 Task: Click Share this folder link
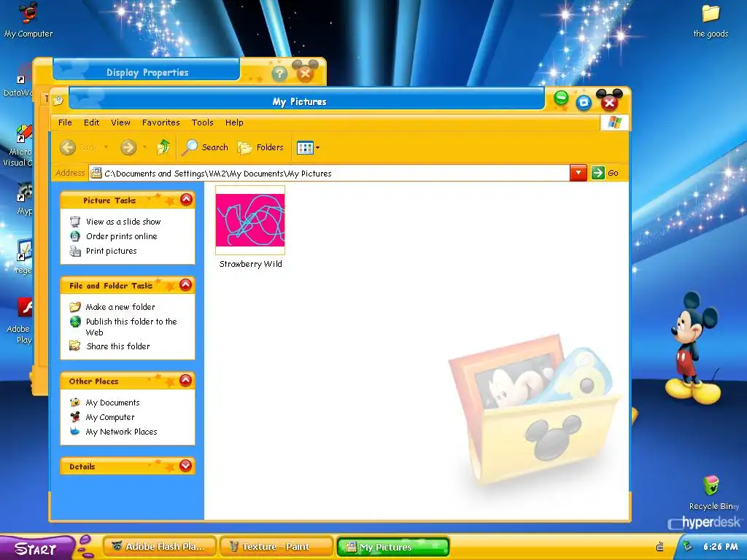click(118, 346)
